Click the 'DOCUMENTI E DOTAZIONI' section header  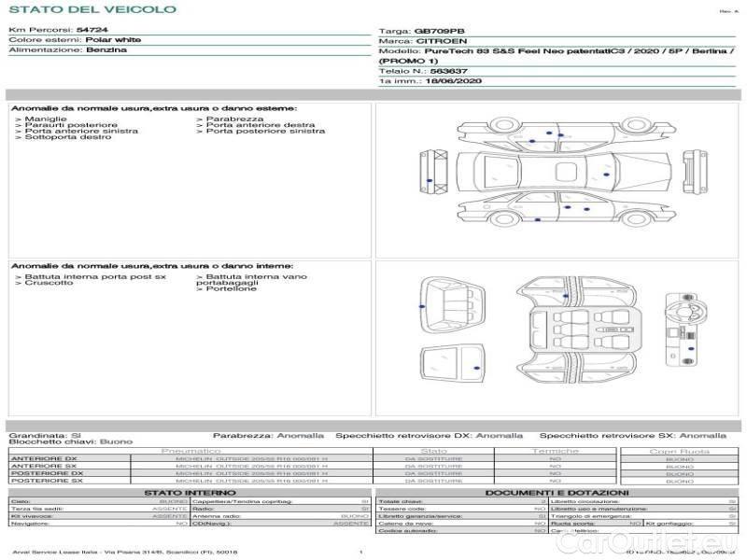pos(557,492)
